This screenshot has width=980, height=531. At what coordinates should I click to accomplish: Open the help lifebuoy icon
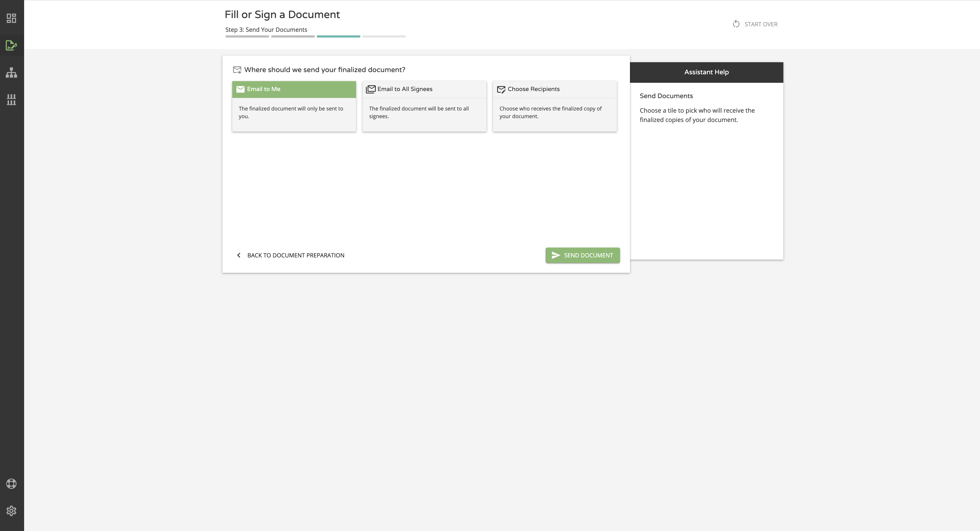[x=12, y=483]
